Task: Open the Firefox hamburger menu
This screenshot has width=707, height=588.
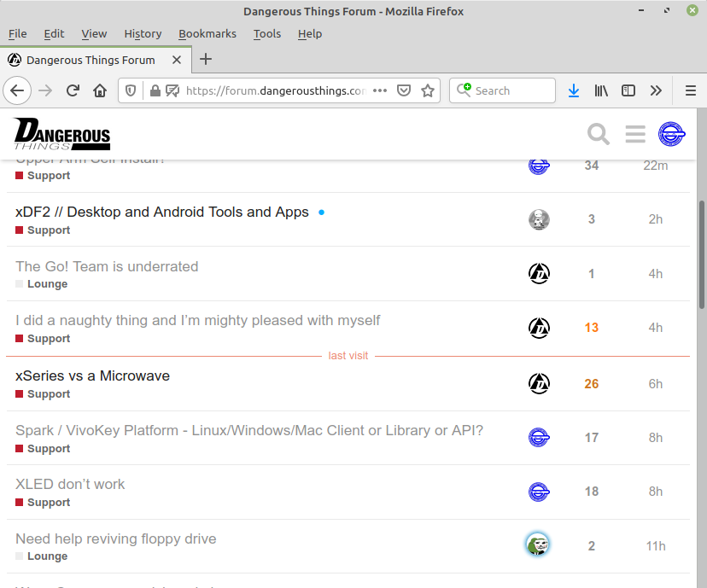Action: click(690, 90)
